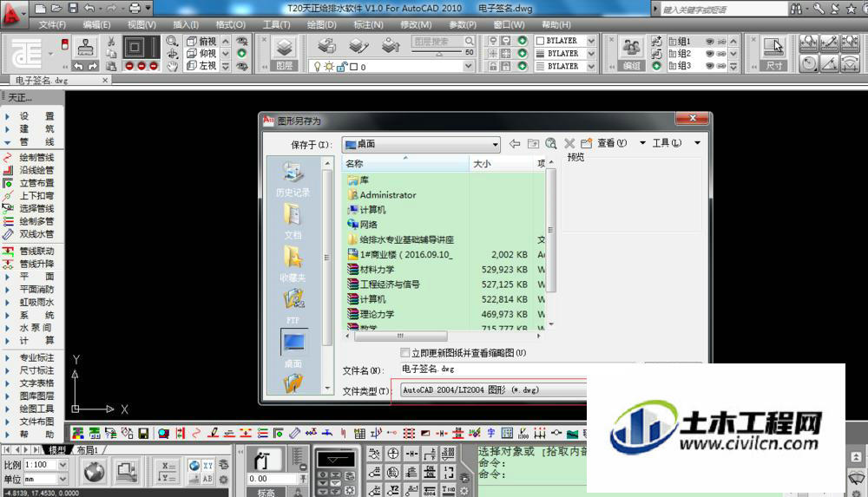Select the 俯视 top view option

tap(202, 42)
